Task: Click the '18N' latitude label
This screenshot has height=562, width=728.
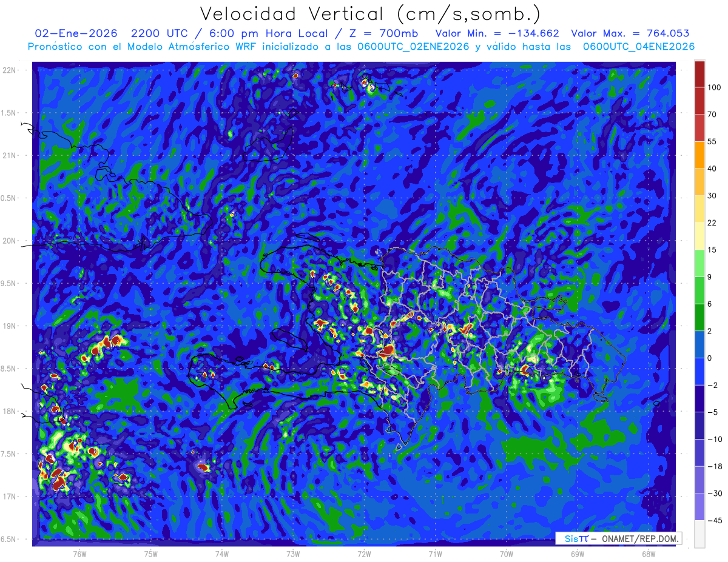Action: click(10, 411)
